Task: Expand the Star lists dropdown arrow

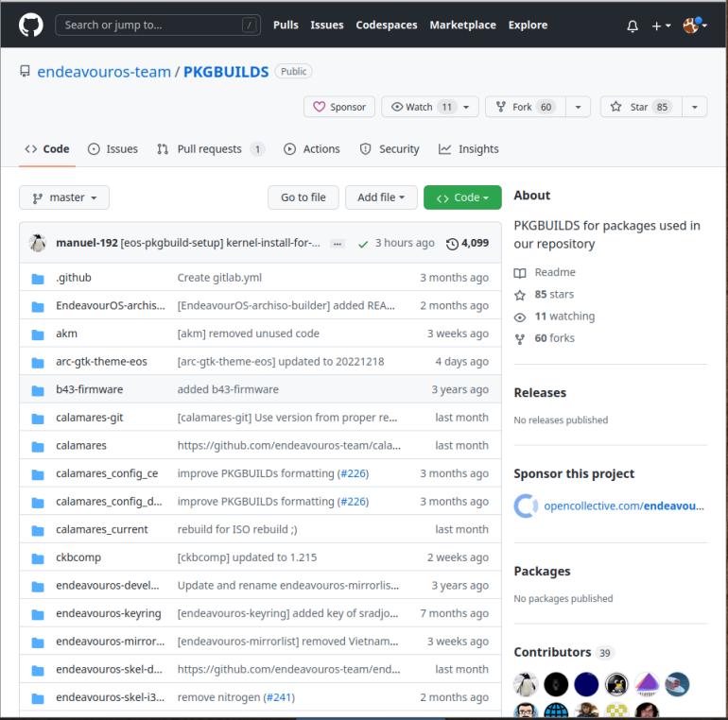Action: [x=695, y=107]
